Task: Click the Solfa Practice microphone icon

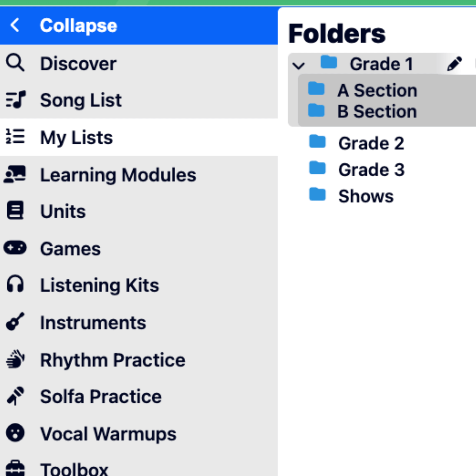Action: [15, 396]
